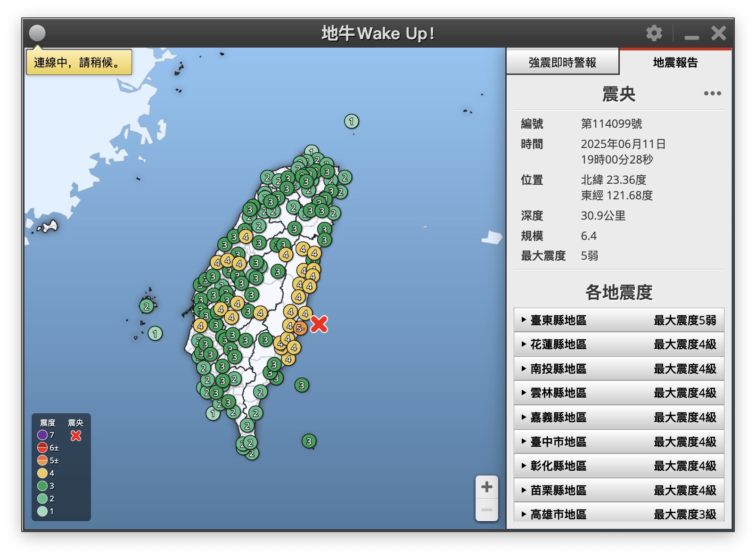Click the intensity 3 marker on Green Island offshore

[x=302, y=385]
